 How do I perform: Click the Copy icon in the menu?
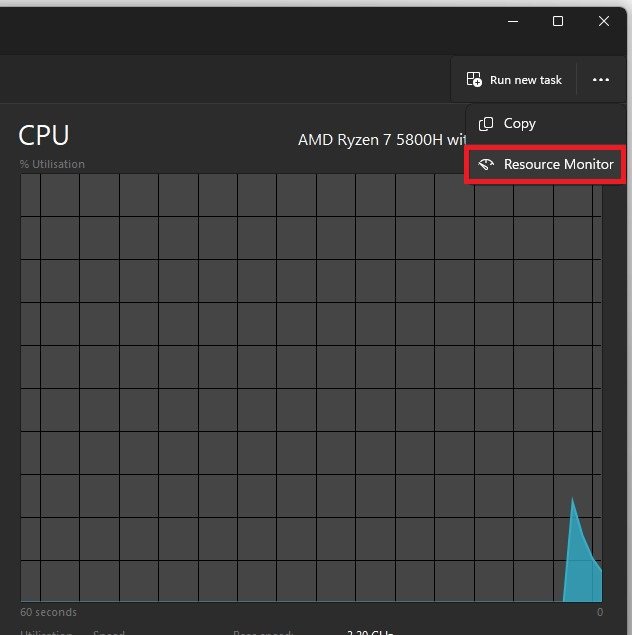coord(486,124)
